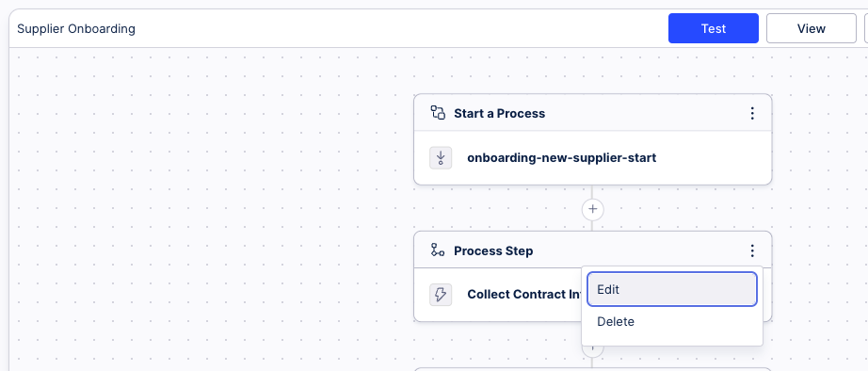868x371 pixels.
Task: Click the Supplier Onboarding workflow title
Action: coord(76,29)
